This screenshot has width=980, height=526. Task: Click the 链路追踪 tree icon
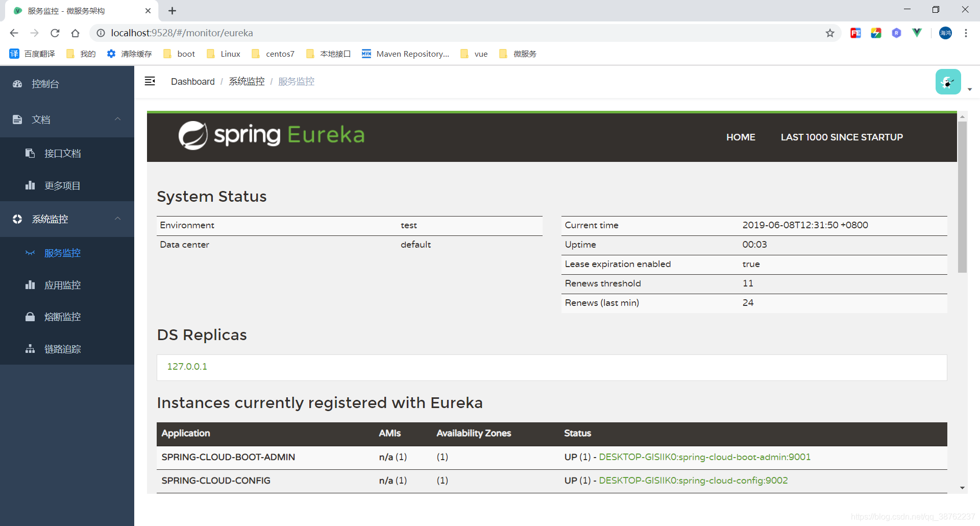click(30, 349)
